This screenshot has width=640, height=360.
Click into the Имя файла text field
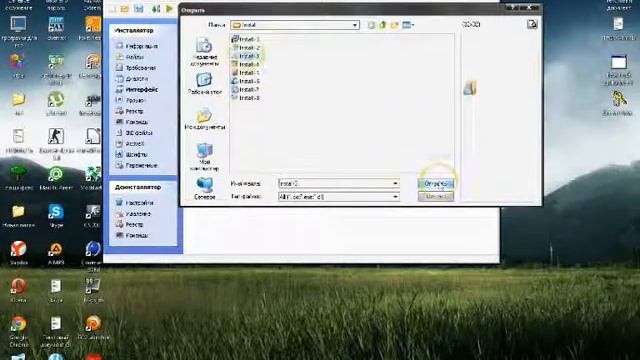[x=335, y=184]
